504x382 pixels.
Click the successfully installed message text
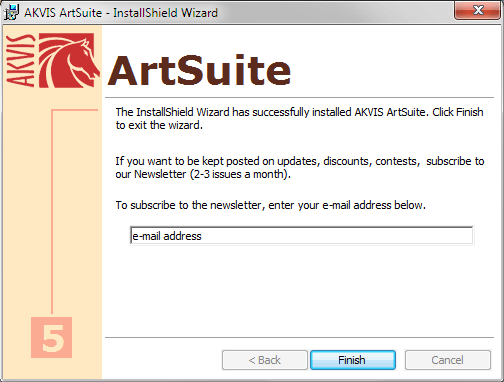(x=299, y=119)
